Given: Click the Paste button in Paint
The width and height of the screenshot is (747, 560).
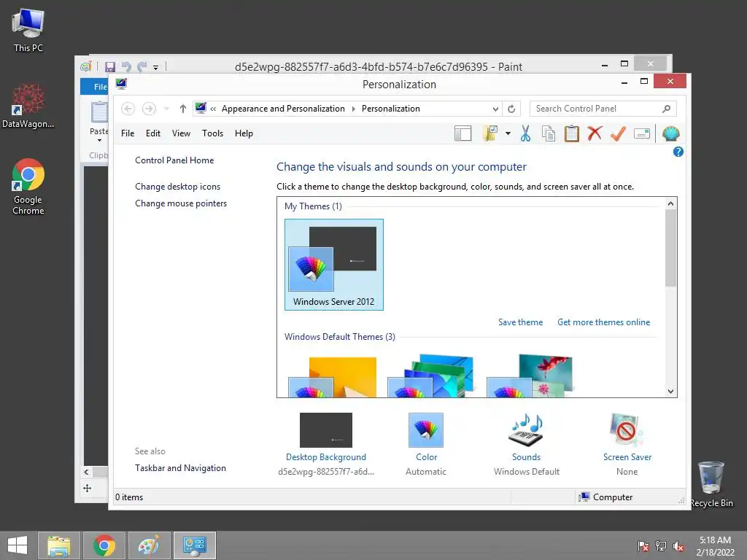Looking at the screenshot, I should coord(99,113).
